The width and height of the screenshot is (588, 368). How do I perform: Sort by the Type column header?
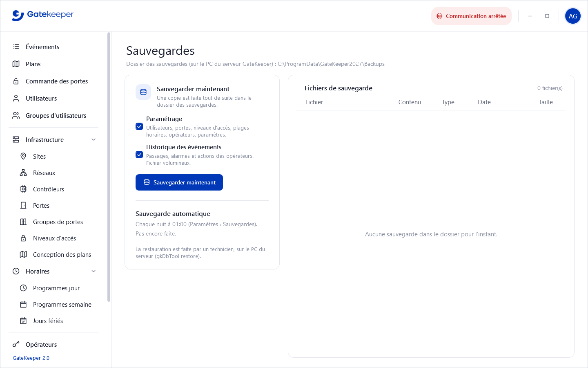pos(448,102)
